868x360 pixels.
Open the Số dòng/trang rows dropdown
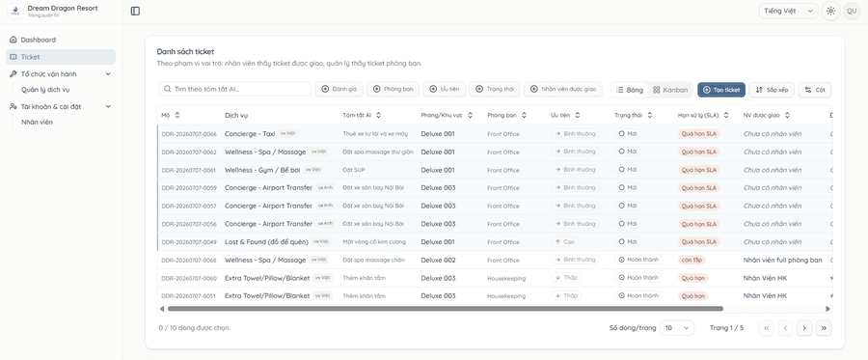pos(677,328)
